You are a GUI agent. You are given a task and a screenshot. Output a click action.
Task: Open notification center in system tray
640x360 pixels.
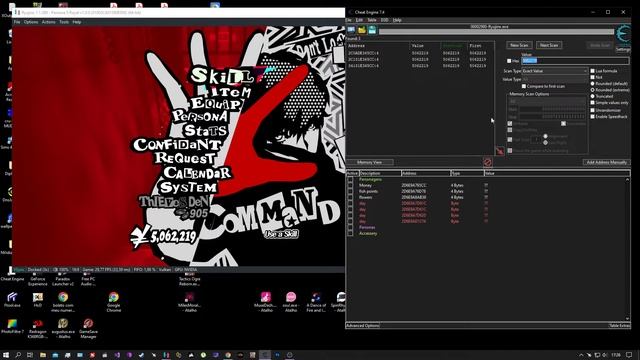pos(629,355)
